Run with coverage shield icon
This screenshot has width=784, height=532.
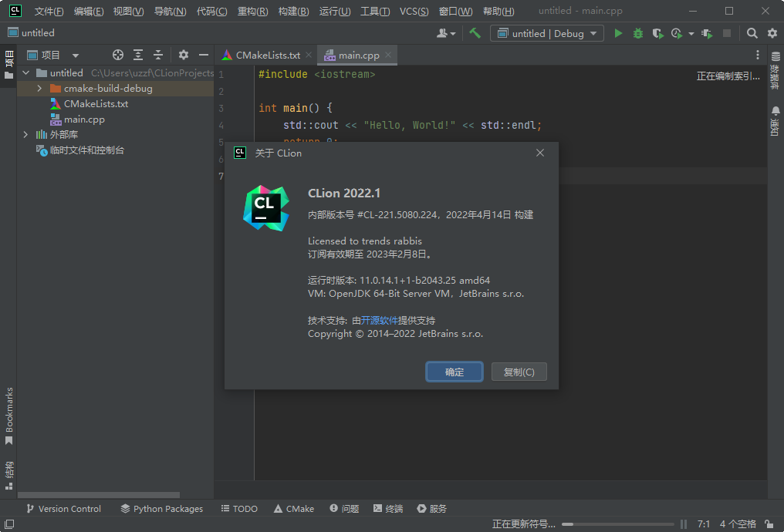coord(657,33)
